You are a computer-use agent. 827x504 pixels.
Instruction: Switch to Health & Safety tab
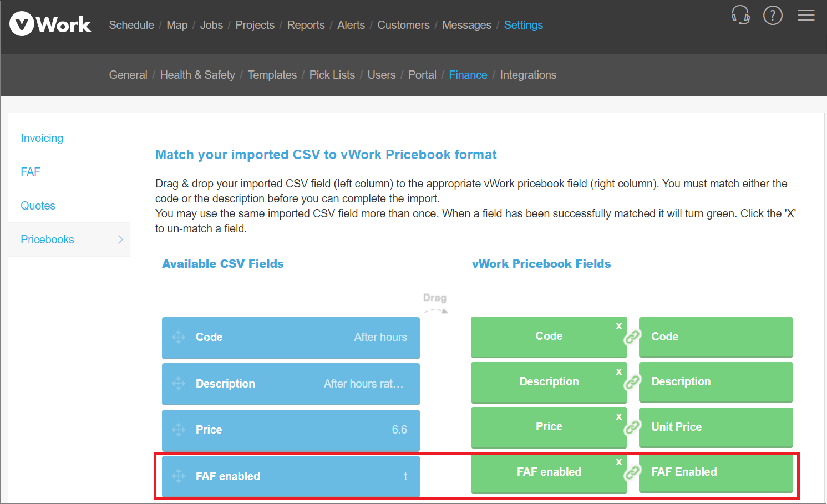[197, 75]
